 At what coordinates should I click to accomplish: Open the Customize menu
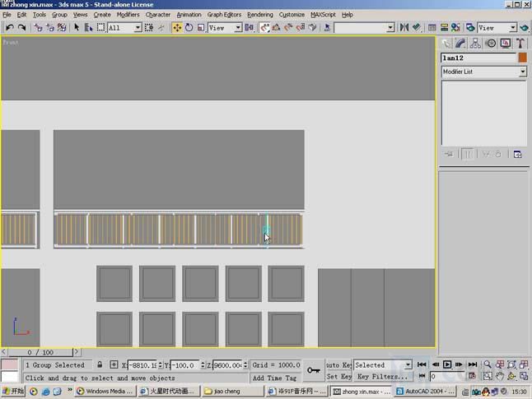pyautogui.click(x=292, y=15)
